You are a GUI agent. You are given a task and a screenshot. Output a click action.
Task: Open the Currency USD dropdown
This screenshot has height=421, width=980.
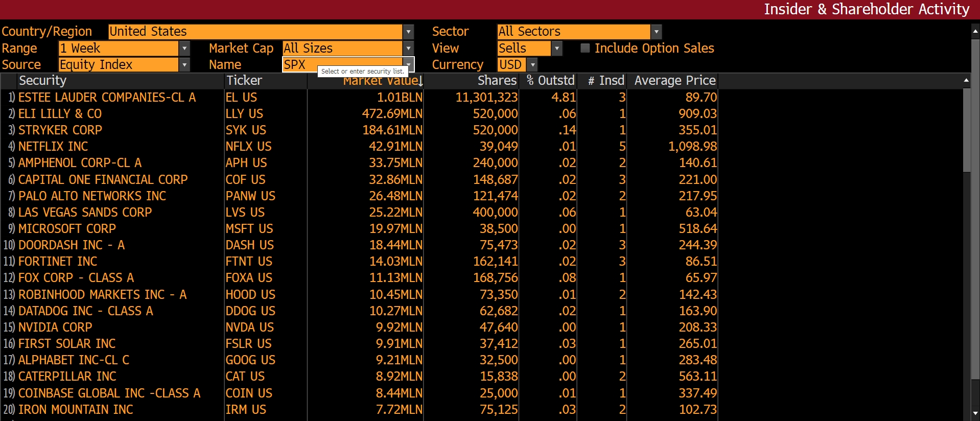(x=532, y=65)
